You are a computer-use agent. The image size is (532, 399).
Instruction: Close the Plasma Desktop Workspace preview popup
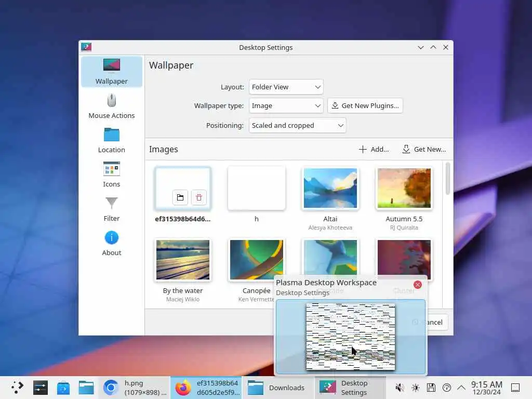coord(418,285)
